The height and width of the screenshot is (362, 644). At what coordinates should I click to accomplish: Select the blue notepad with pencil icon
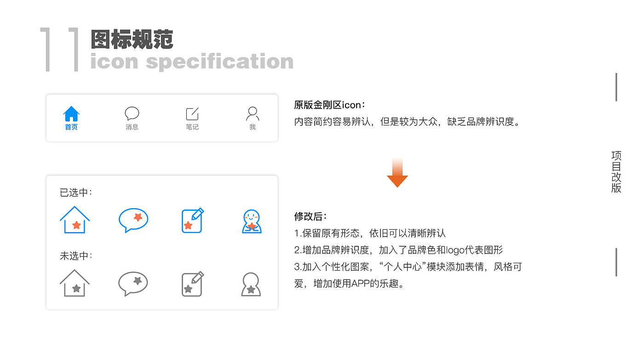pos(193,221)
